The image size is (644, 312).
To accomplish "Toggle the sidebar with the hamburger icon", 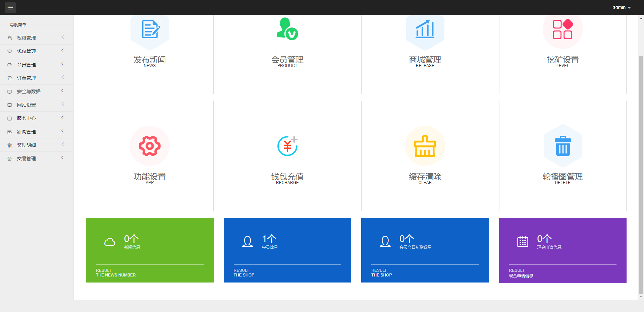I will 10,7.
